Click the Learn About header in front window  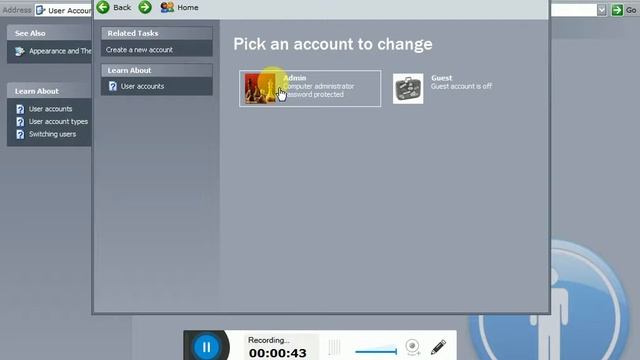(x=157, y=70)
